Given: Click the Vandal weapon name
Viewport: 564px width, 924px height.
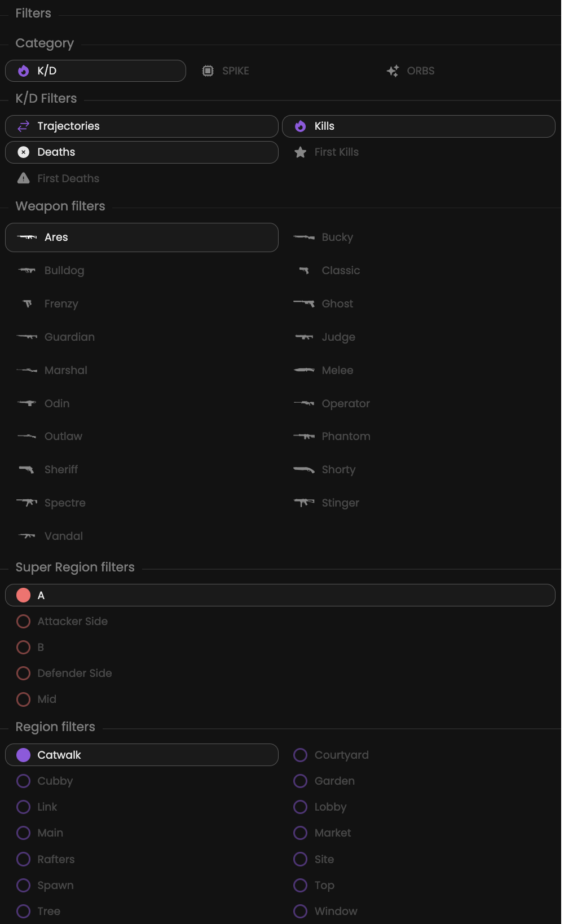Looking at the screenshot, I should tap(64, 536).
